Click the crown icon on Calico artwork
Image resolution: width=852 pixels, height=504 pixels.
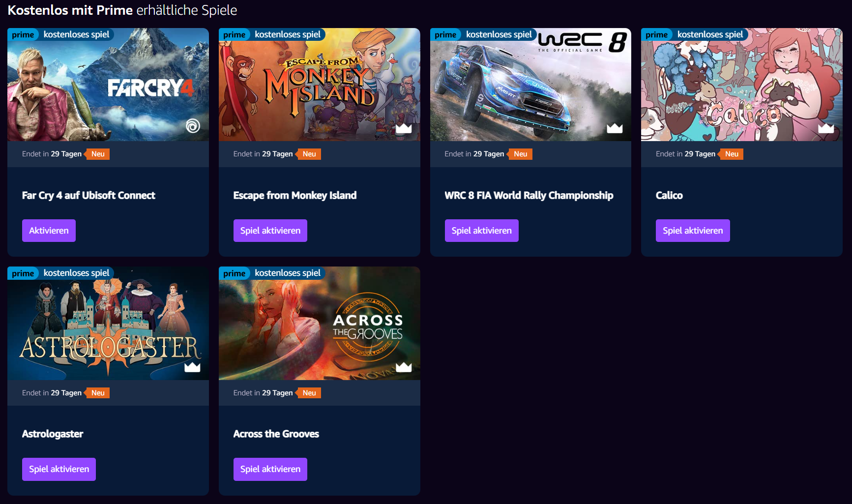[826, 128]
